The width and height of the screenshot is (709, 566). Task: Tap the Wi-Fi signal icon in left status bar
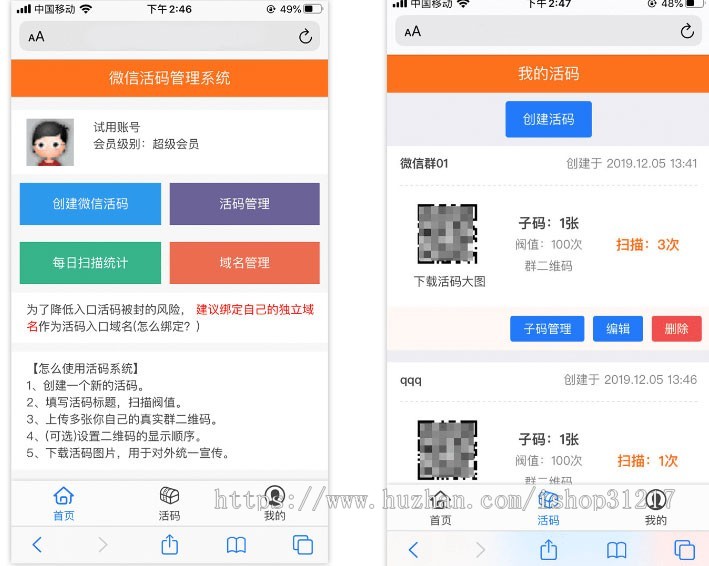86,9
